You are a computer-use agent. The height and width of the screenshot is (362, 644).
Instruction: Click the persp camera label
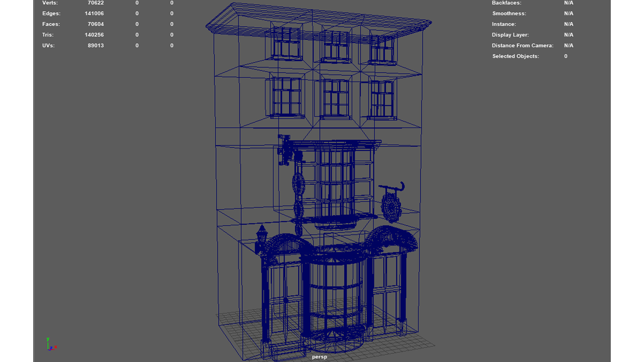[319, 357]
